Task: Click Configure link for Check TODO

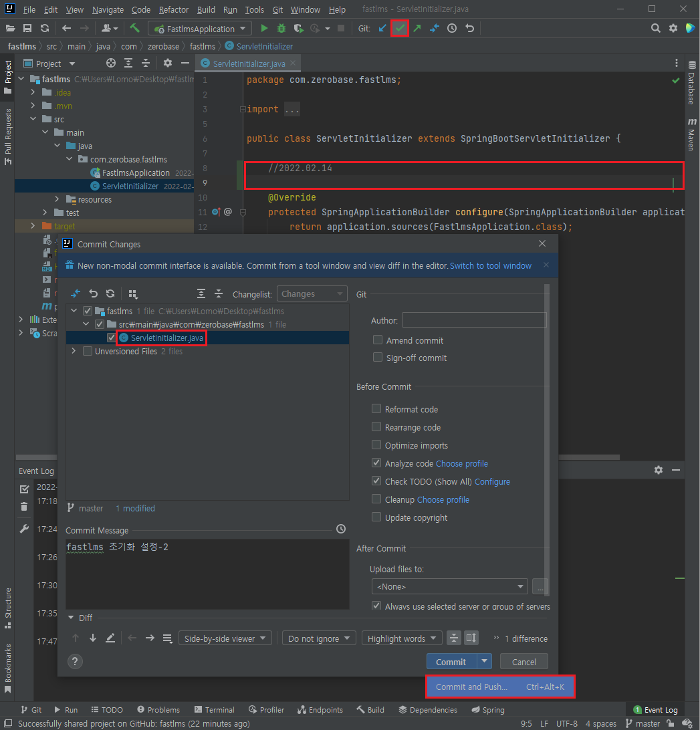Action: pos(492,481)
